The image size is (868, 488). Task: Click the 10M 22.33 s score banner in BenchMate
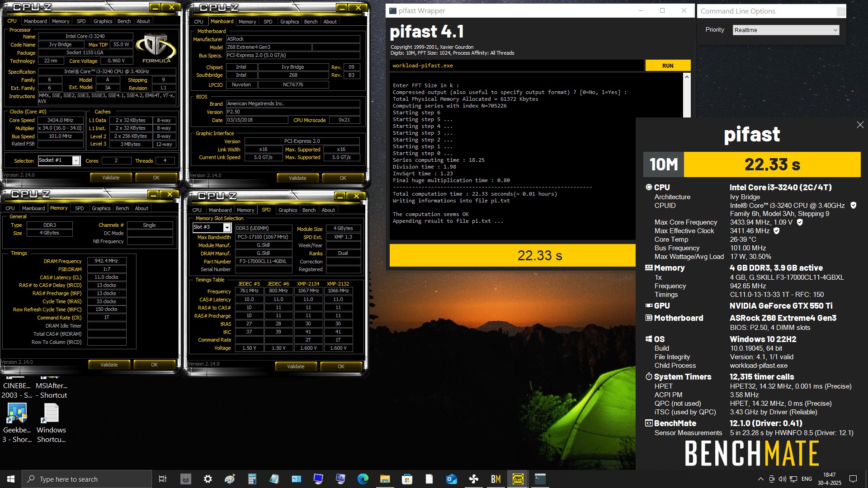pyautogui.click(x=752, y=164)
